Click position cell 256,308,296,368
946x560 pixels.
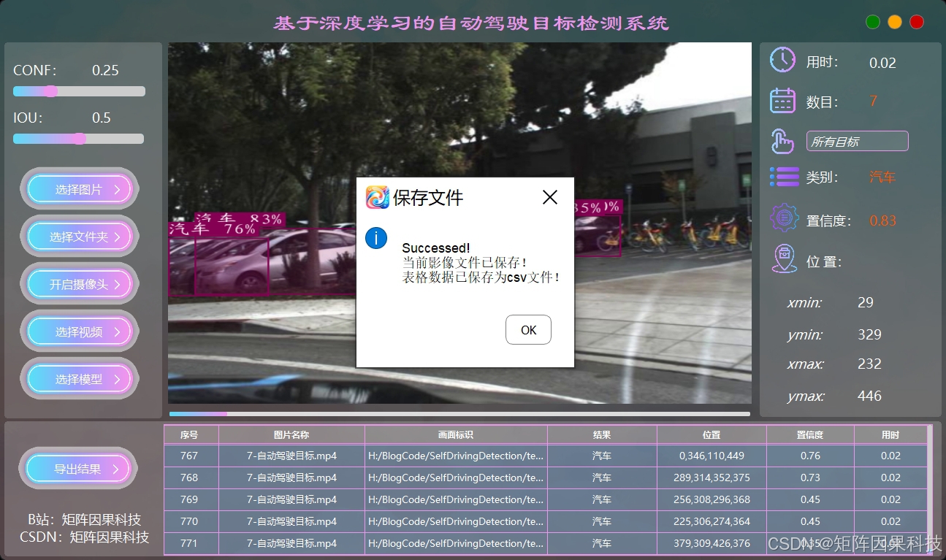[x=712, y=499]
